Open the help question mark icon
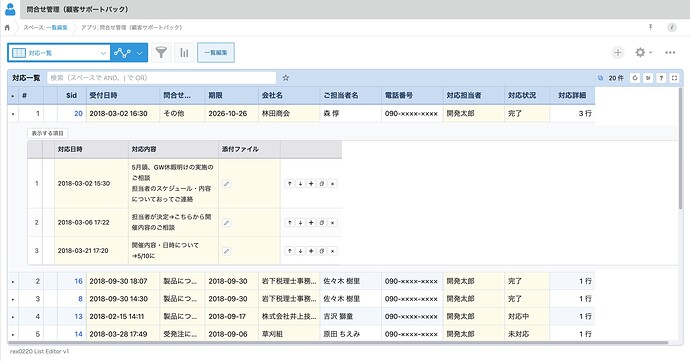 pyautogui.click(x=661, y=78)
